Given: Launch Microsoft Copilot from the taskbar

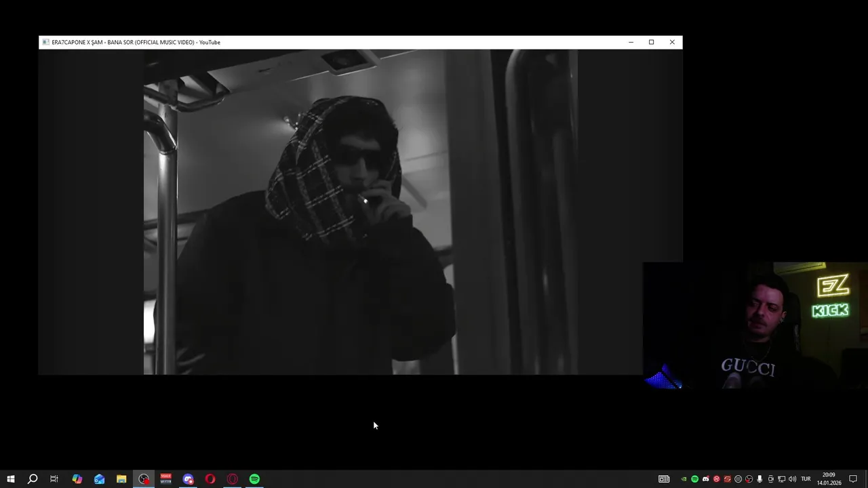Looking at the screenshot, I should pyautogui.click(x=77, y=479).
